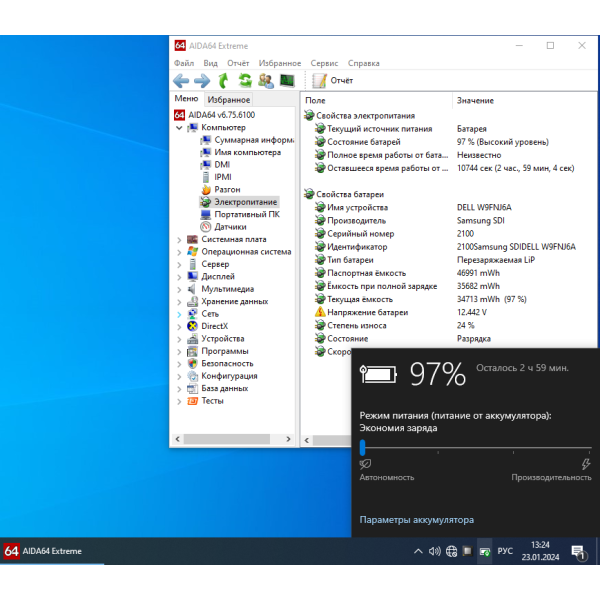Switch to the Меню tab
600x600 pixels.
[x=186, y=99]
